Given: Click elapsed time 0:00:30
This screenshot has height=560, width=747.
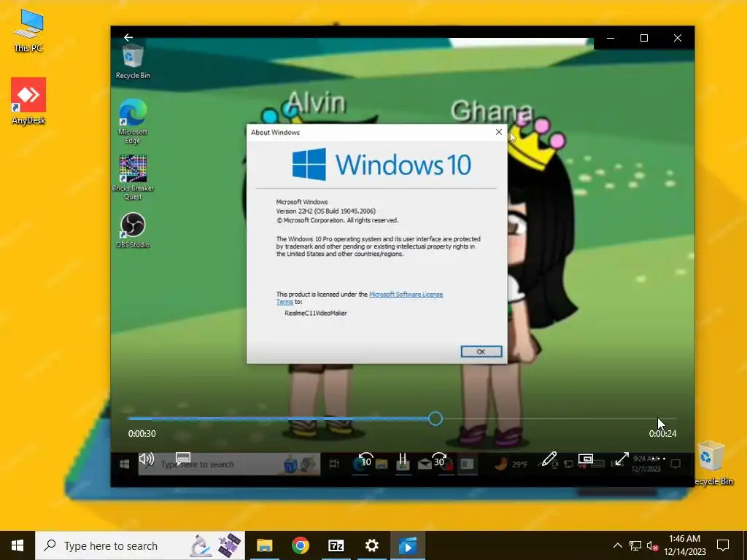Looking at the screenshot, I should click(142, 433).
